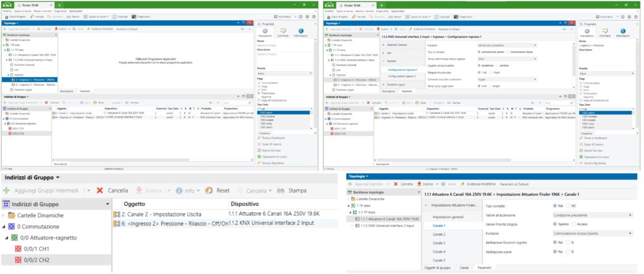Open Operazioni in corso in top-left window
The height and width of the screenshot is (274, 644).
pos(272,157)
